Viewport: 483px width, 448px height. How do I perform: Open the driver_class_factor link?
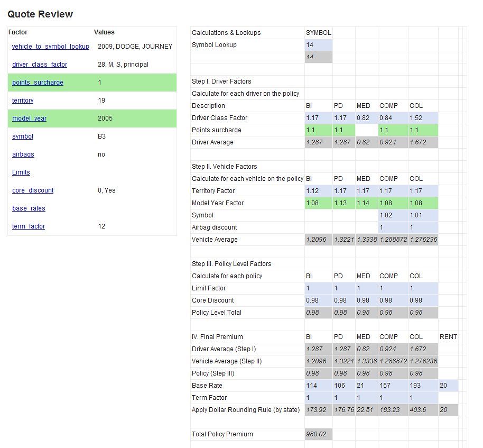point(40,65)
